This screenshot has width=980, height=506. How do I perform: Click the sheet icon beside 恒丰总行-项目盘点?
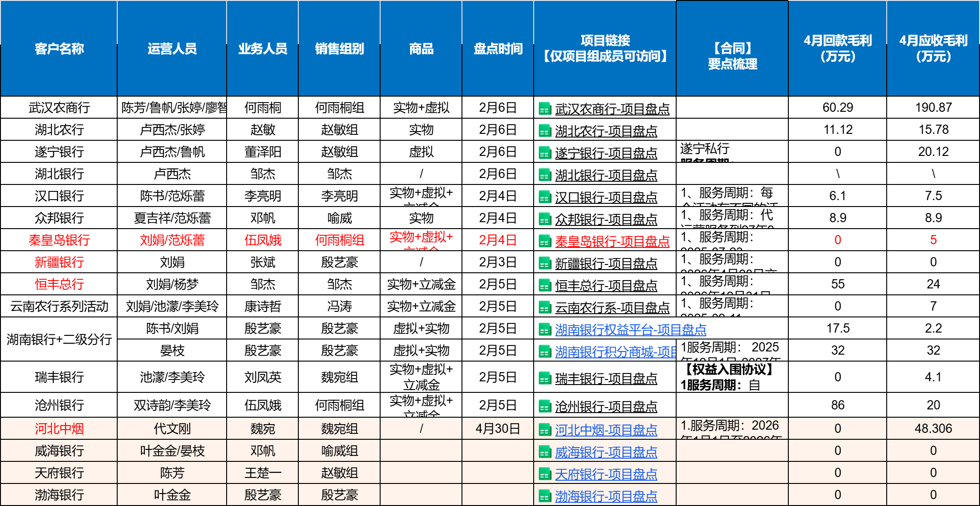click(x=545, y=286)
